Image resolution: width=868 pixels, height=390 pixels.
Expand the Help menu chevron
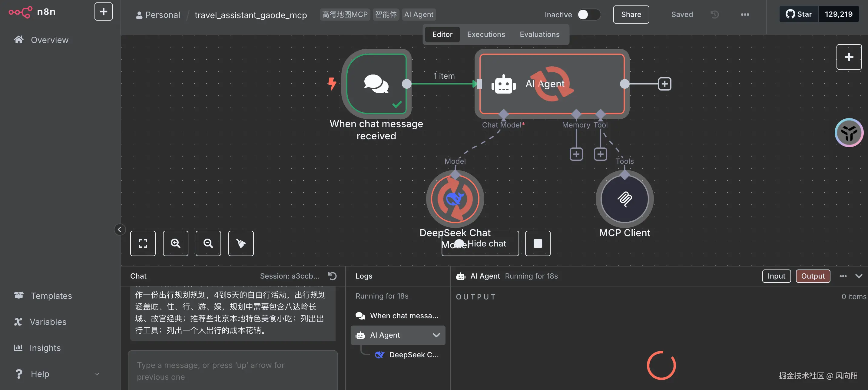(97, 374)
